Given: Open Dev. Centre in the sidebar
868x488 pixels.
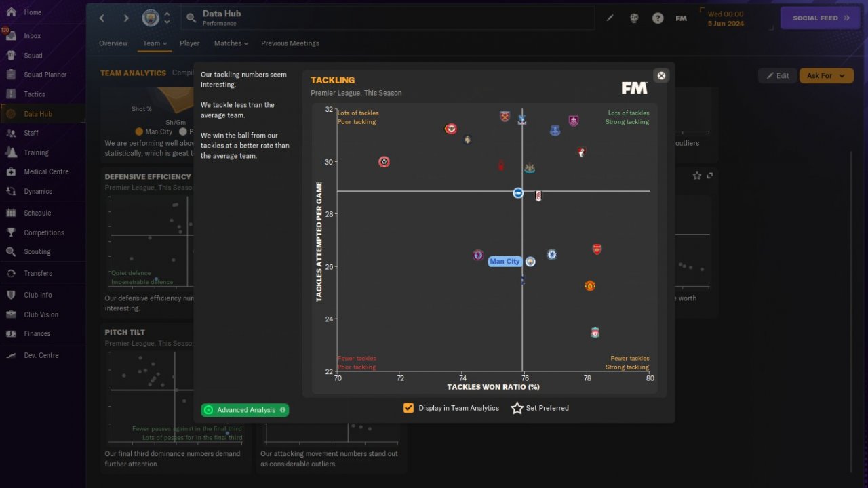Looking at the screenshot, I should pyautogui.click(x=43, y=355).
